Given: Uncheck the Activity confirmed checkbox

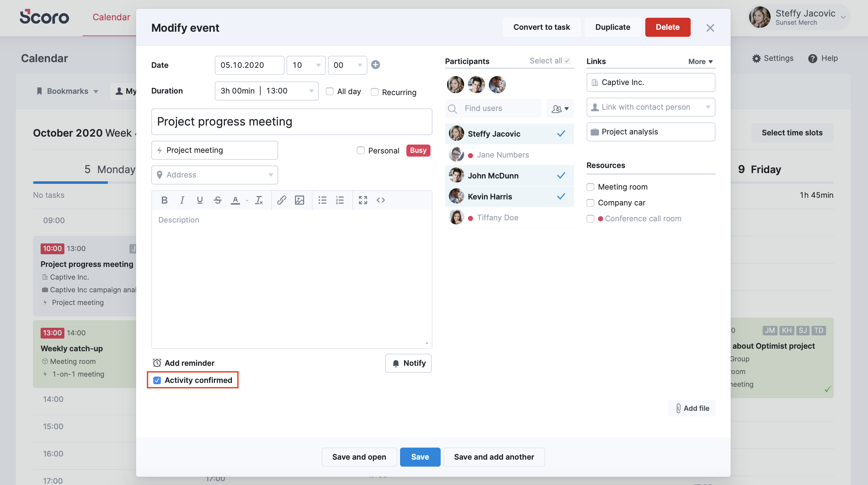Looking at the screenshot, I should pyautogui.click(x=157, y=380).
